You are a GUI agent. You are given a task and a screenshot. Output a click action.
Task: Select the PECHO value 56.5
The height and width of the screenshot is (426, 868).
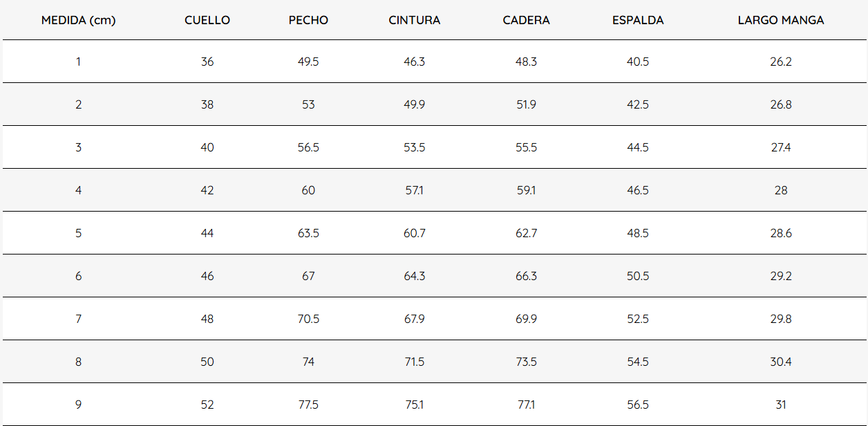(x=308, y=147)
